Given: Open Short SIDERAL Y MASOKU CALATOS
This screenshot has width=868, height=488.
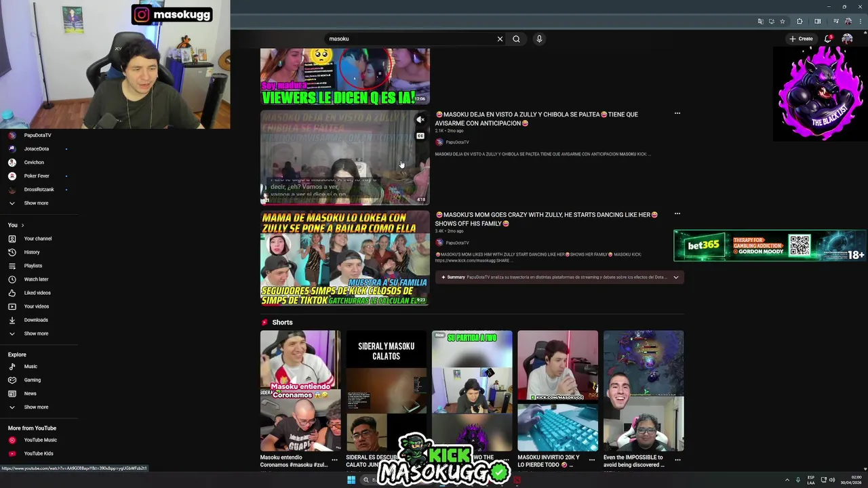Looking at the screenshot, I should pyautogui.click(x=386, y=391).
